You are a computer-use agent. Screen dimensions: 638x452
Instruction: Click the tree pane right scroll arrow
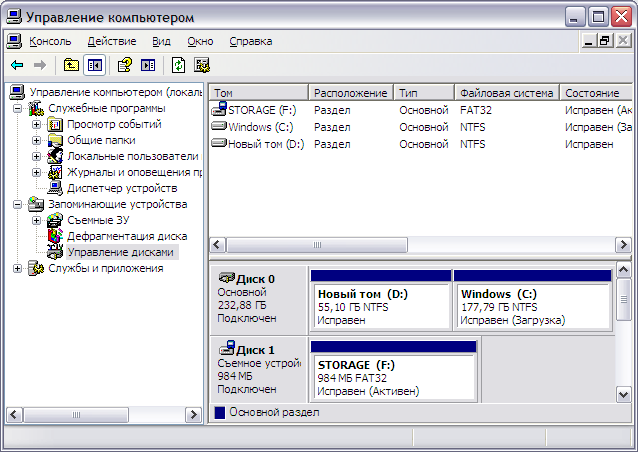(x=193, y=415)
